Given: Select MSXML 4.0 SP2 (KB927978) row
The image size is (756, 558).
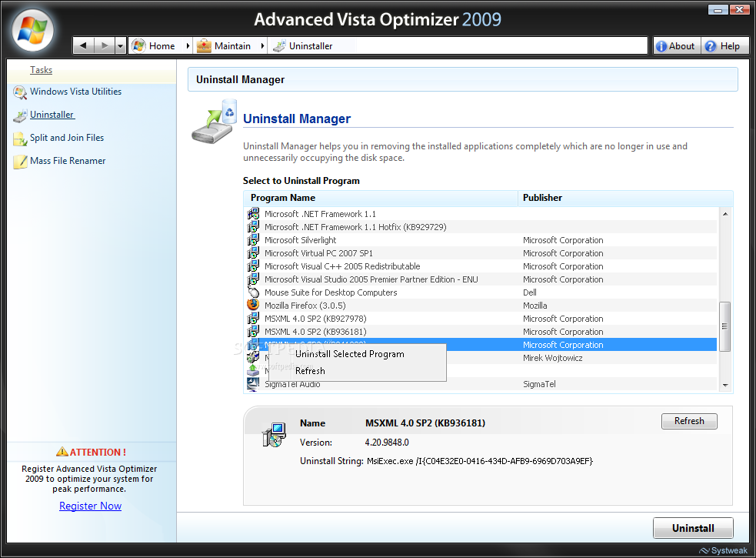Looking at the screenshot, I should point(481,319).
